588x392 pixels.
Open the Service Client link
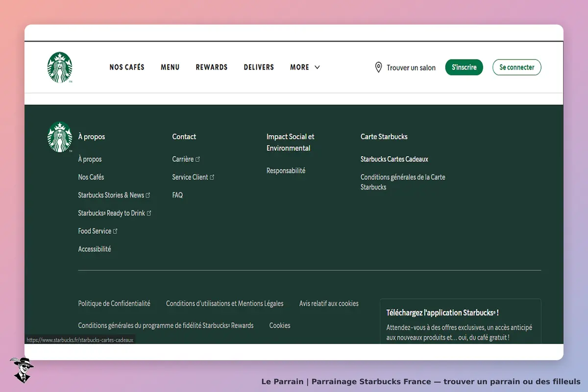(190, 177)
